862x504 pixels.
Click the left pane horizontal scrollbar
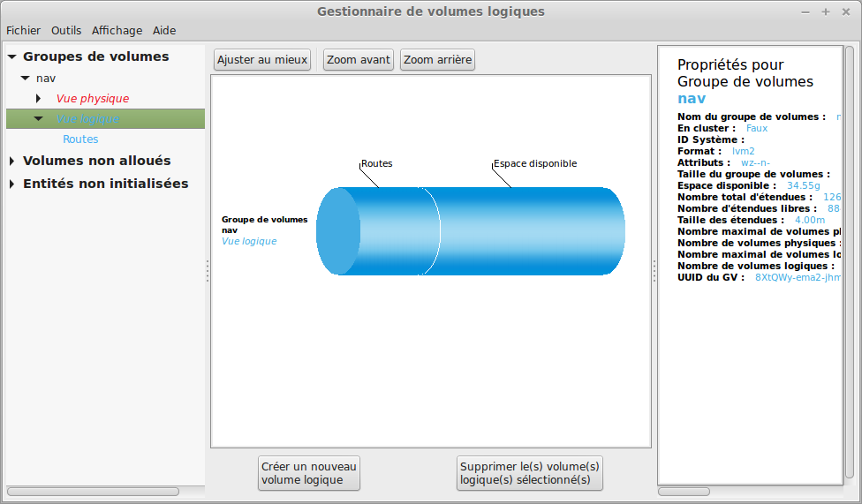[x=93, y=492]
